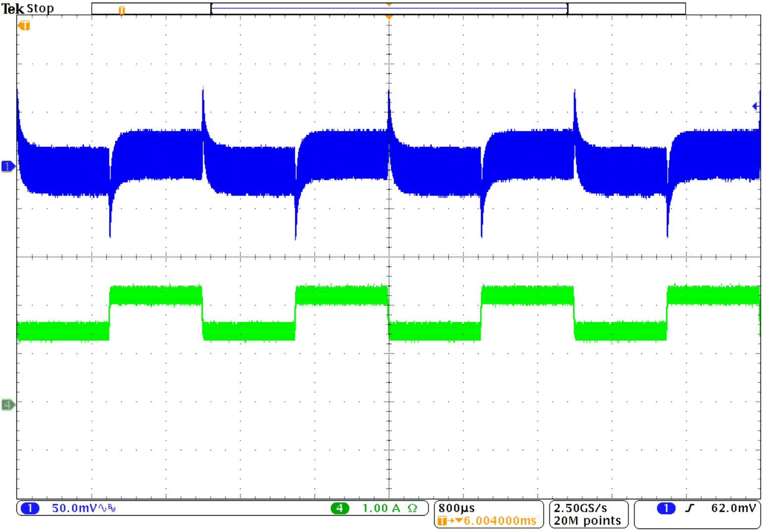The image size is (763, 532).
Task: Click the ohm termination symbol for channel 4
Action: 412,508
